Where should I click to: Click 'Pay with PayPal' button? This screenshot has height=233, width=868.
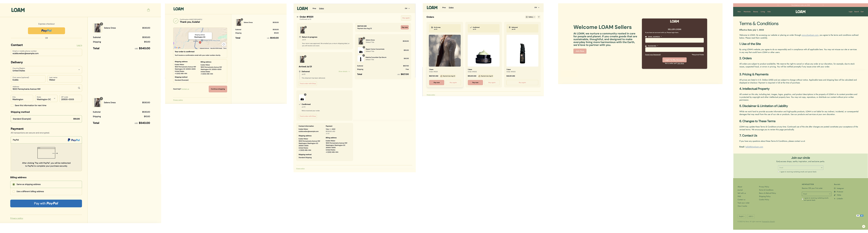tap(46, 203)
